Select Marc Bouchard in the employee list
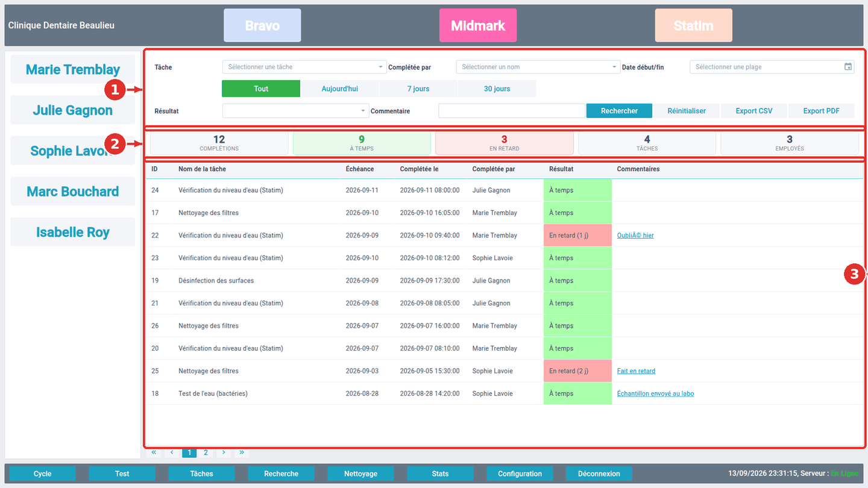Image resolution: width=868 pixels, height=488 pixels. [73, 192]
